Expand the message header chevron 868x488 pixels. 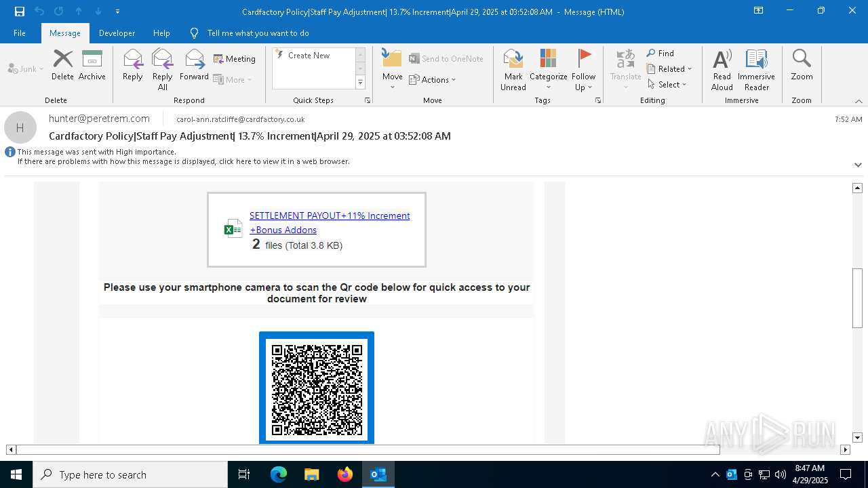(x=858, y=165)
